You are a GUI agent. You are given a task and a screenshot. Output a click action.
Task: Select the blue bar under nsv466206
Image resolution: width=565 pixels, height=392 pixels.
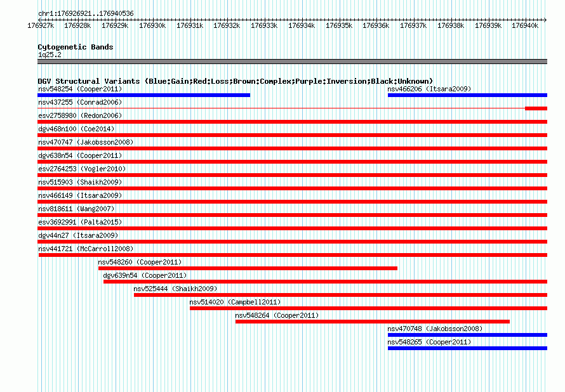click(467, 95)
